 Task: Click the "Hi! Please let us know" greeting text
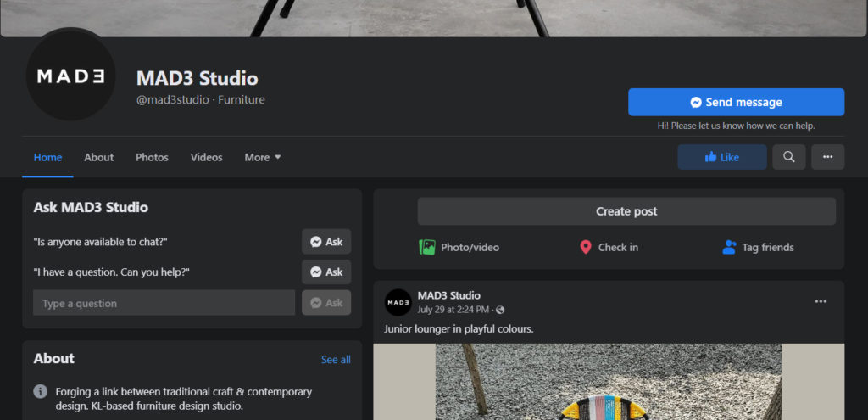tap(736, 126)
